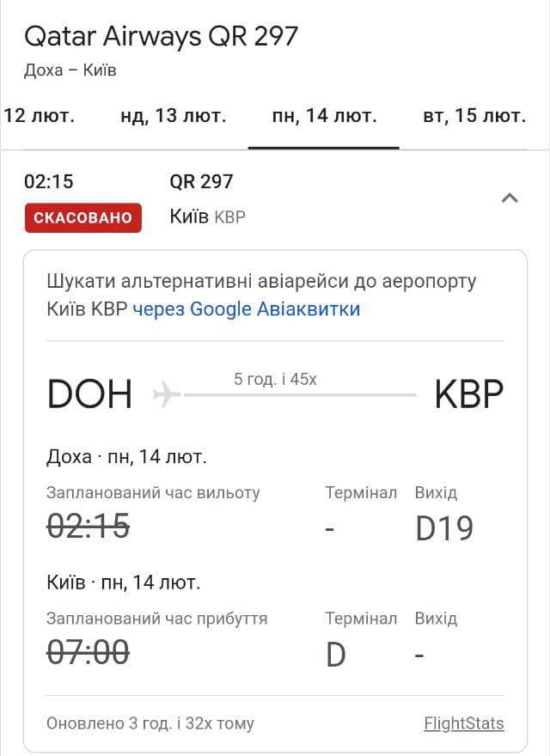Select the Monday 14 лют. date tab
Image resolution: width=550 pixels, height=756 pixels.
pyautogui.click(x=324, y=116)
